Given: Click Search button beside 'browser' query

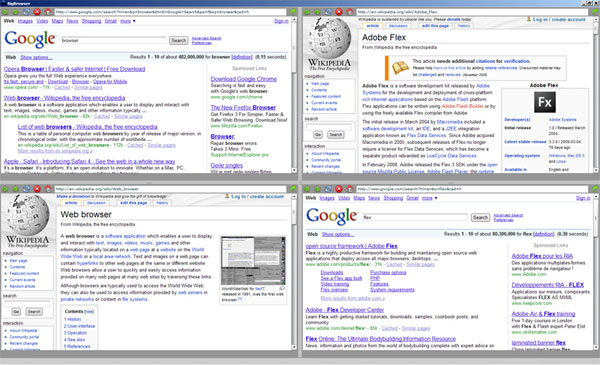Looking at the screenshot, I should (178, 40).
